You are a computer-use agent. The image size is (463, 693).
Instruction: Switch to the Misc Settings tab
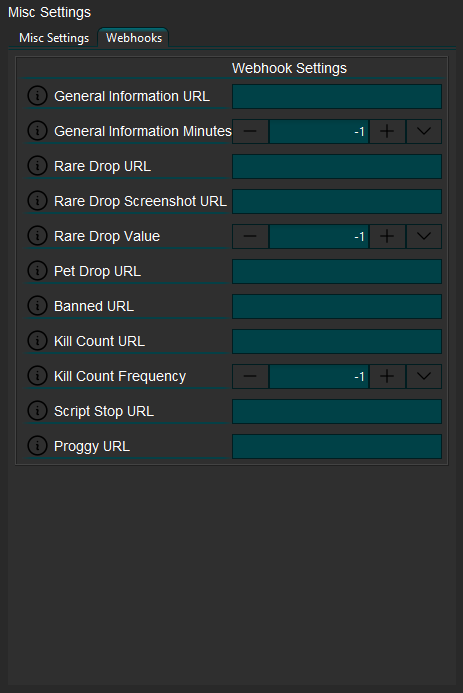pos(54,38)
